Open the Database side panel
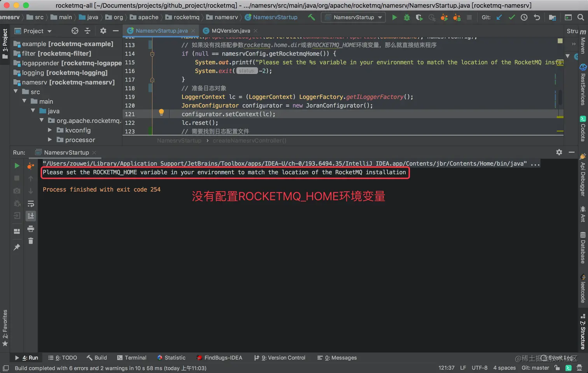The image size is (588, 373). pyautogui.click(x=583, y=248)
